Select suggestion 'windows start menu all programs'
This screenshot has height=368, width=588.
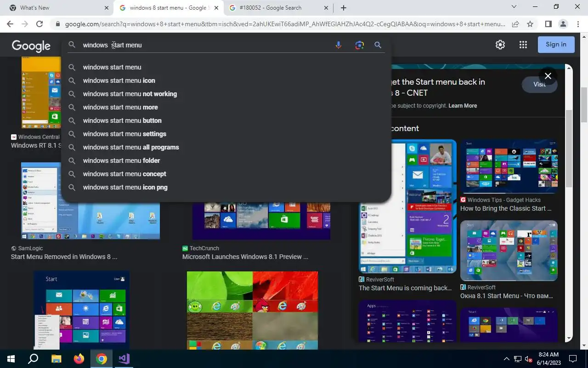[x=226, y=147]
